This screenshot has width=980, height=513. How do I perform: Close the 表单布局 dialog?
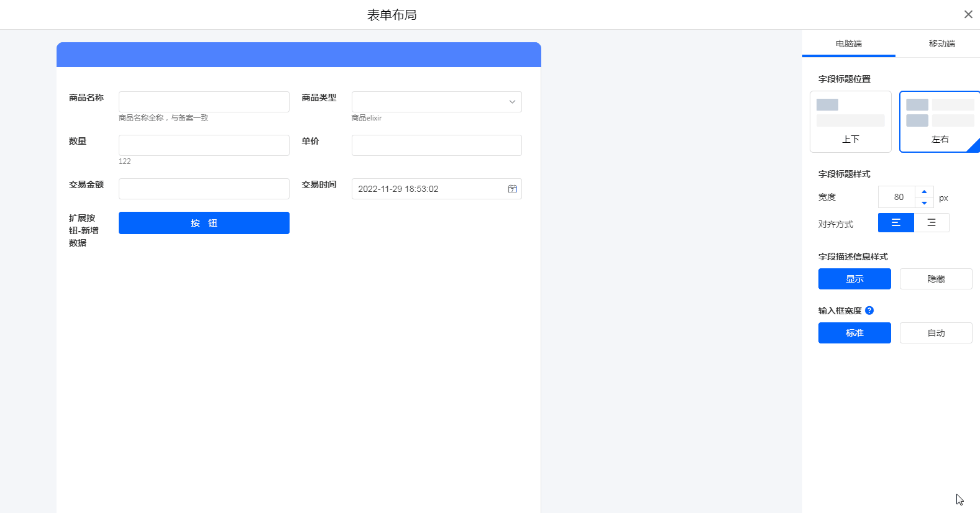[x=968, y=14]
